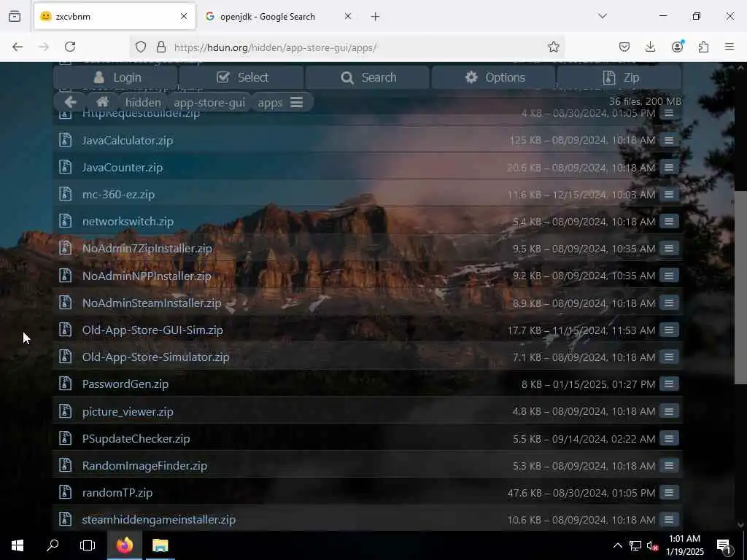Go to the home folder icon

[x=102, y=102]
